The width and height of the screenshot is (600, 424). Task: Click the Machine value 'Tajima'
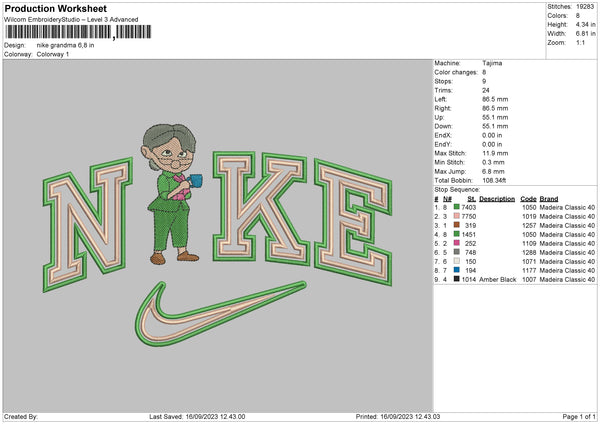click(x=492, y=63)
